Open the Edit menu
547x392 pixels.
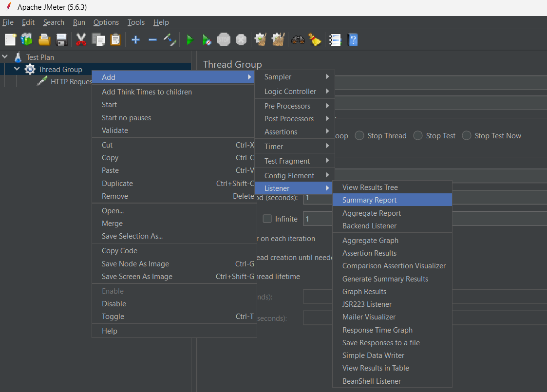coord(28,22)
